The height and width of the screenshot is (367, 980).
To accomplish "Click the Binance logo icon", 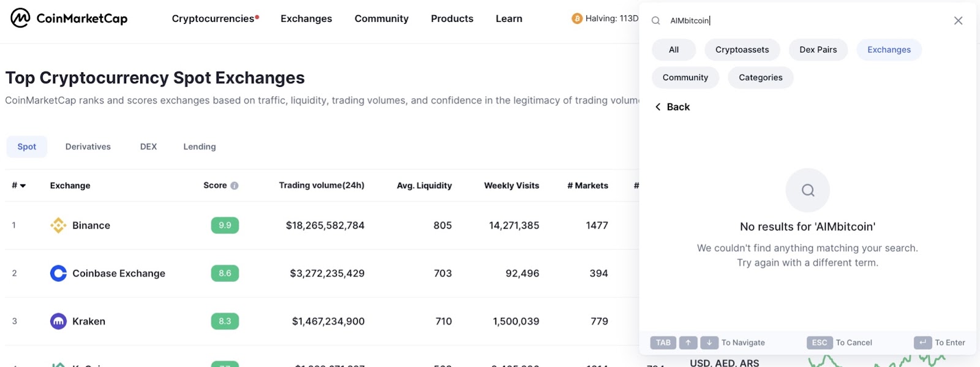I will [x=58, y=225].
